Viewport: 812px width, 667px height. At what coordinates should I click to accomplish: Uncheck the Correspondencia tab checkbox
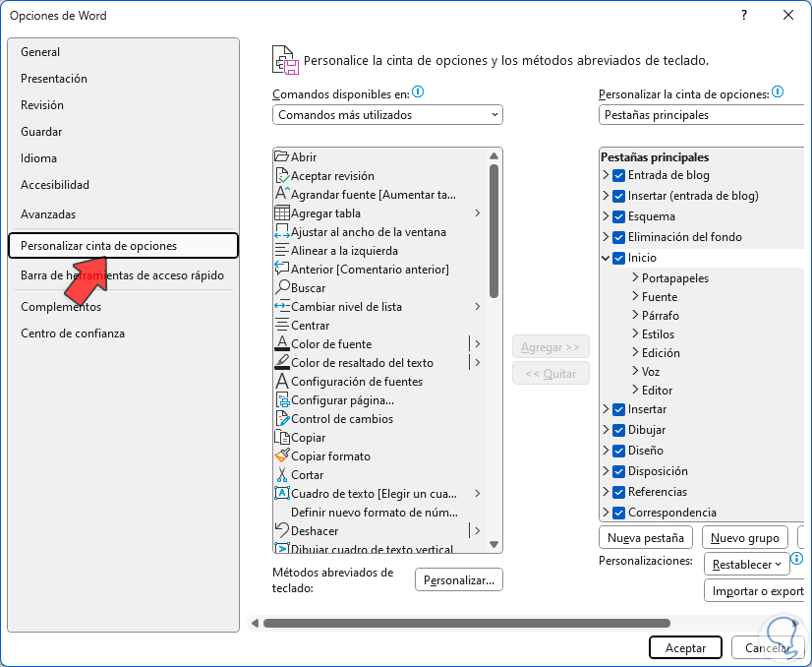[618, 514]
